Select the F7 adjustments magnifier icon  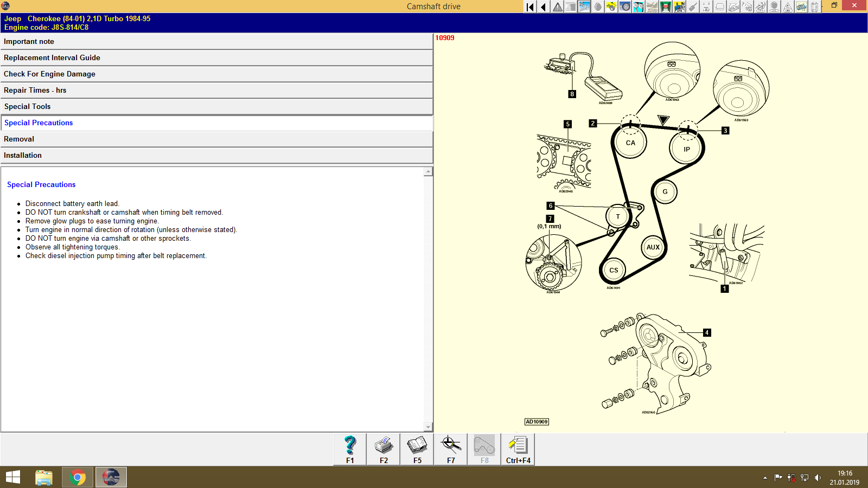pos(450,447)
